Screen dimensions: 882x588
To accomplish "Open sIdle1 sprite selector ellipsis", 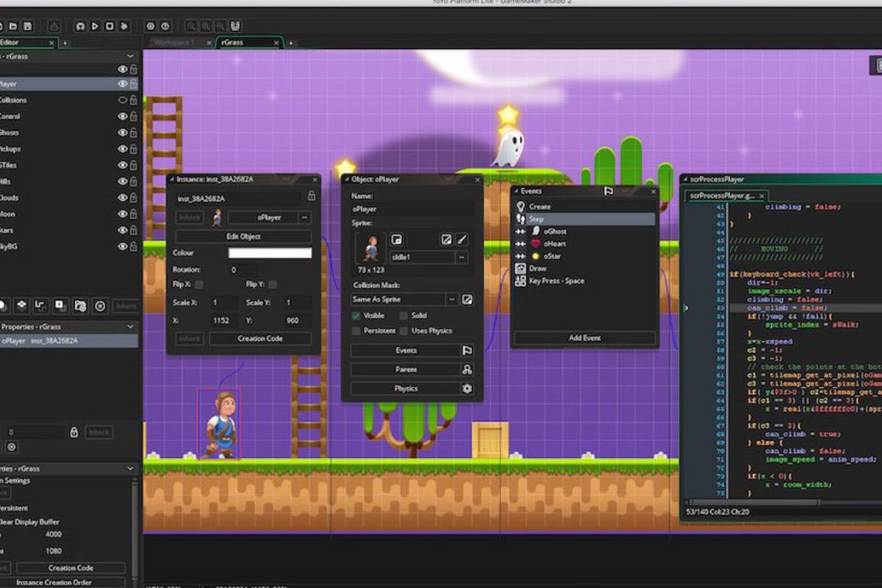I will click(462, 257).
